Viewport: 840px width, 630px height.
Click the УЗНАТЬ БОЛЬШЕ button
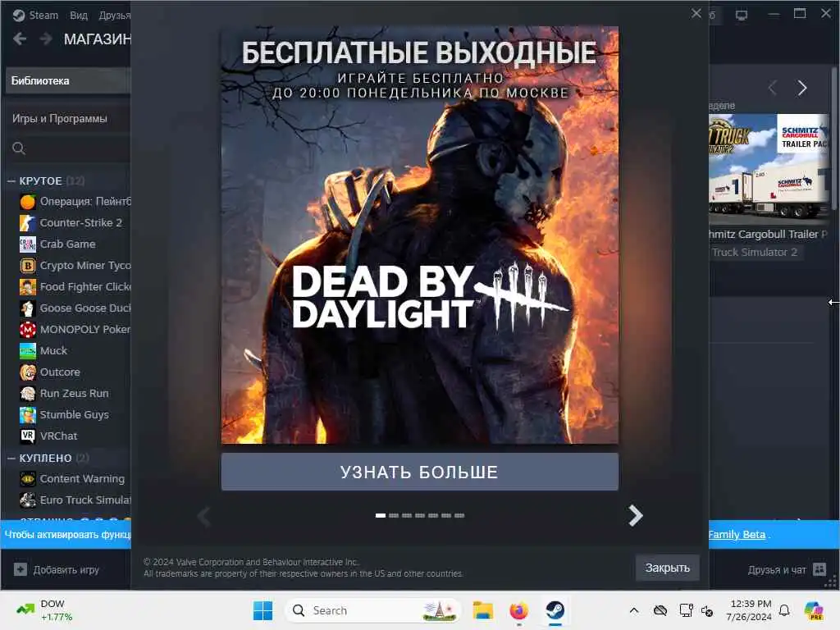(419, 472)
